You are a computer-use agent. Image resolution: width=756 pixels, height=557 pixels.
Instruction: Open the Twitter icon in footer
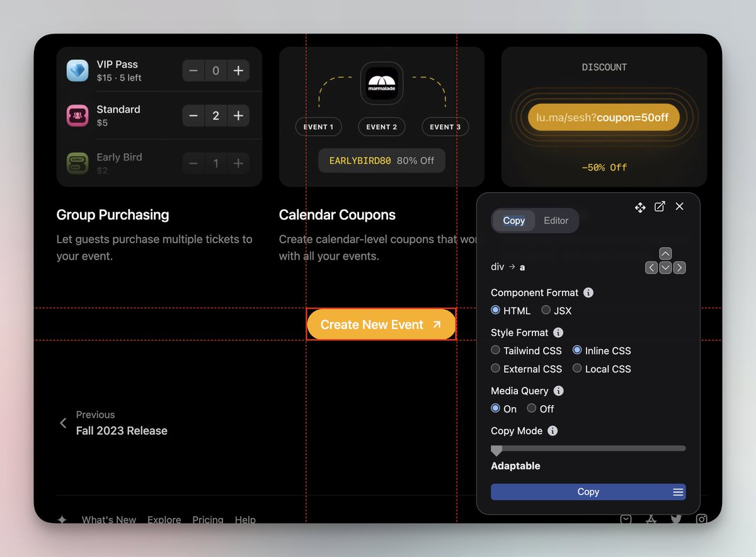pos(676,519)
